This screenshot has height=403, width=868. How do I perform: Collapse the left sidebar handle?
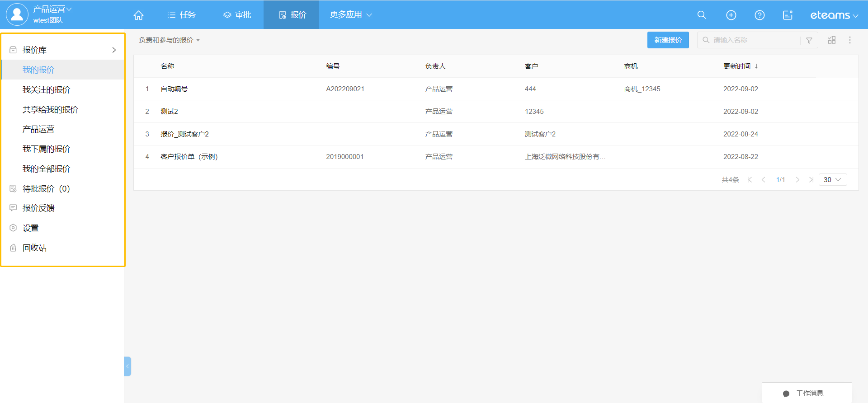pyautogui.click(x=127, y=366)
